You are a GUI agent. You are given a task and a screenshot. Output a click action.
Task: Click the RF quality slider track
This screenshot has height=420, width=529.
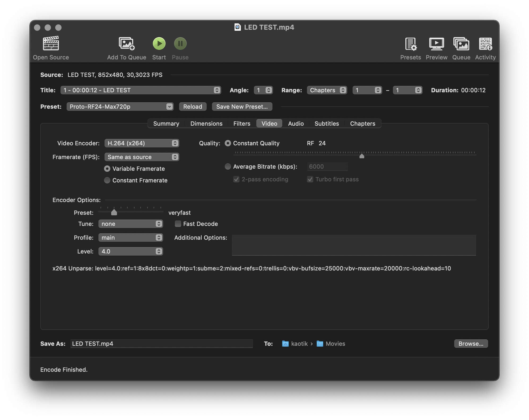[x=292, y=154]
